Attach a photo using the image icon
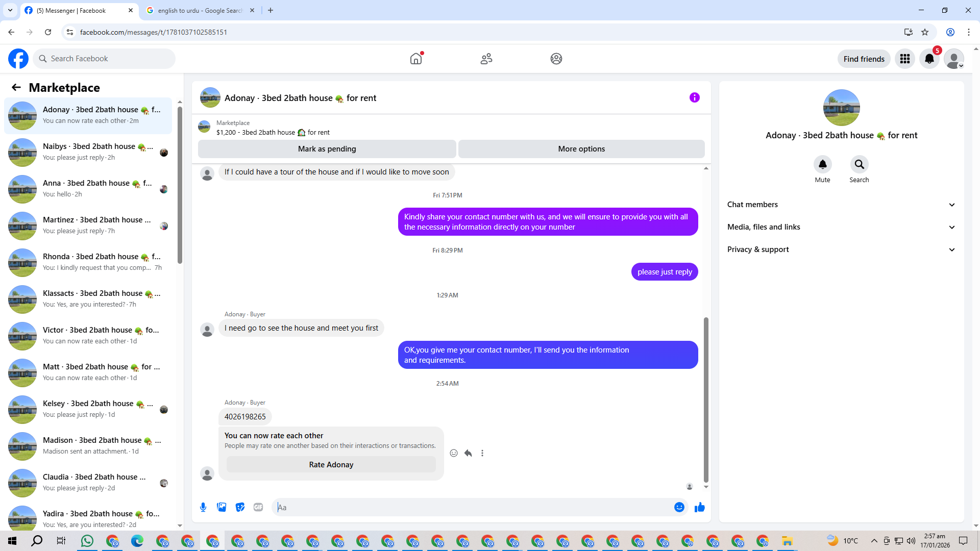 (x=222, y=507)
